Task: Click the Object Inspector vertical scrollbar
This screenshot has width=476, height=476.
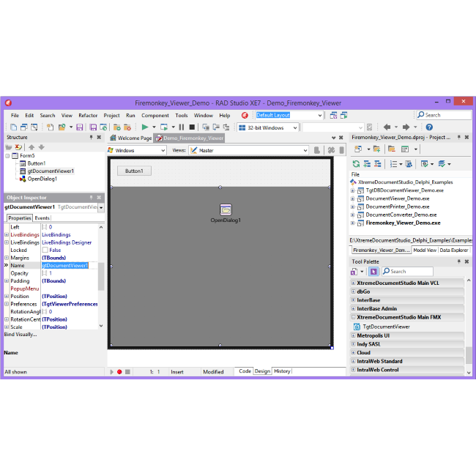Action: (101, 276)
